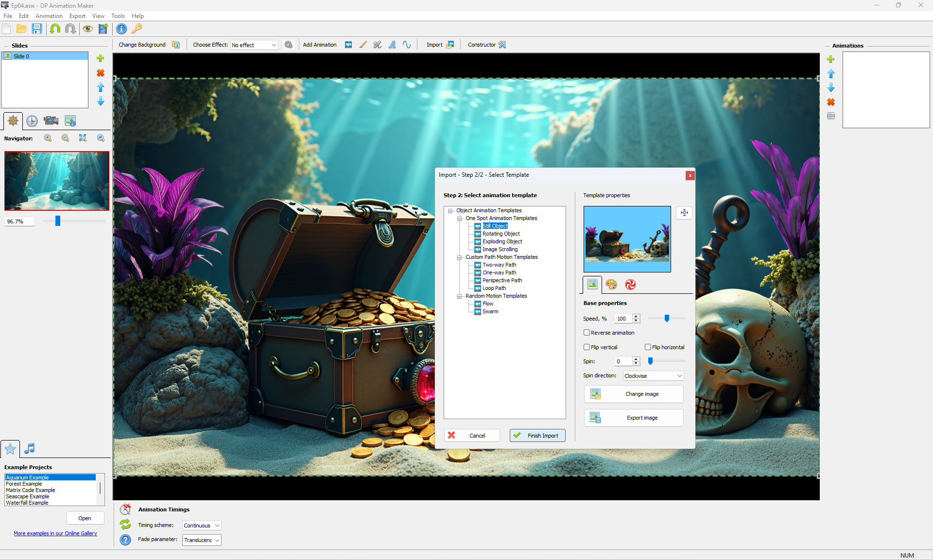Screen dimensions: 933x560
Task: Click the Save project icon
Action: (37, 29)
